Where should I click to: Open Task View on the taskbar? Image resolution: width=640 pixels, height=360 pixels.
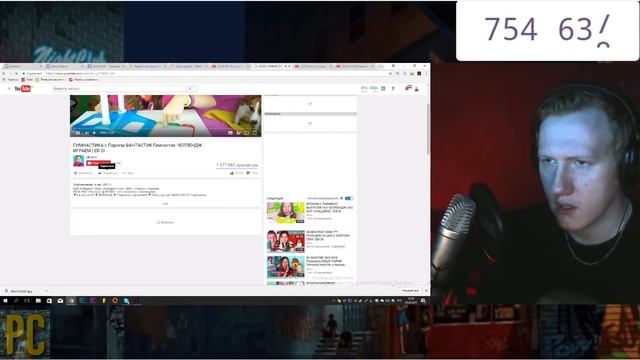(x=27, y=301)
